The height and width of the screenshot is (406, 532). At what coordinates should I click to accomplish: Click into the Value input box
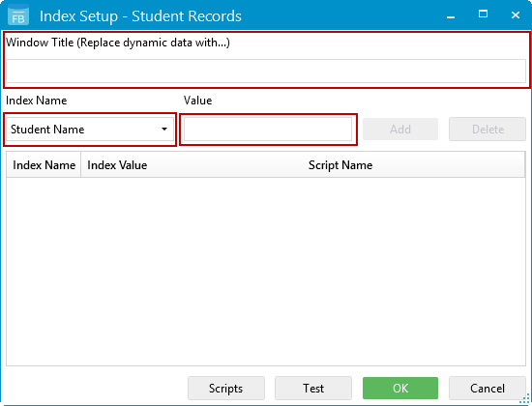point(268,129)
